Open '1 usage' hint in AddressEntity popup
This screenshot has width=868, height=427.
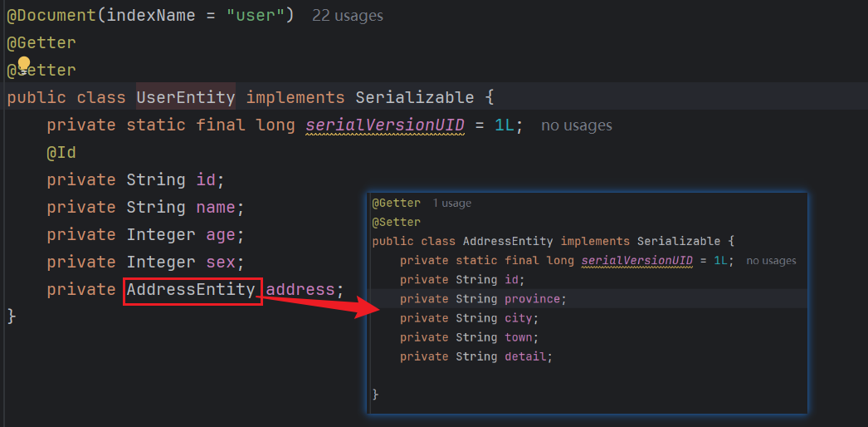point(451,204)
